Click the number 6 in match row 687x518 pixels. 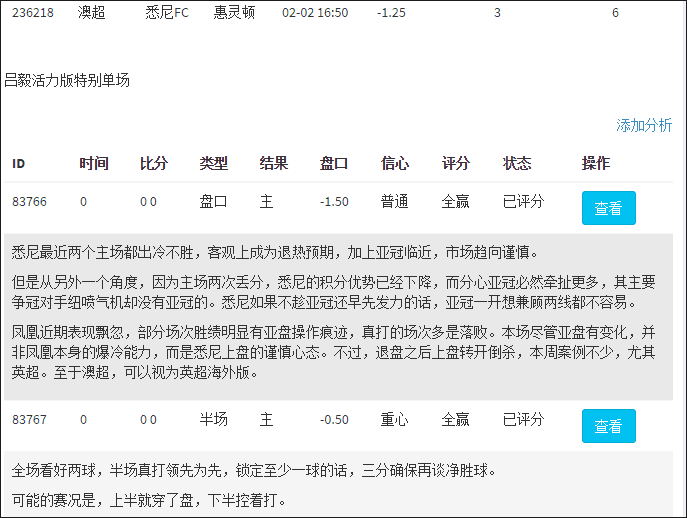(x=615, y=13)
